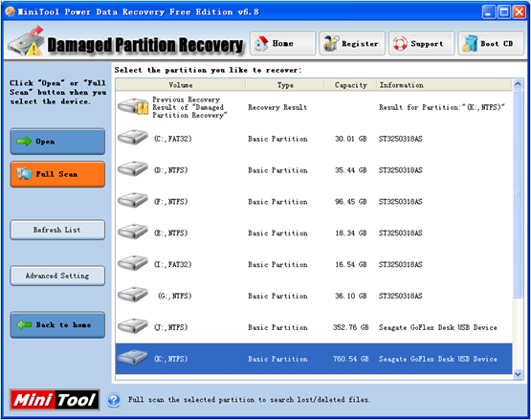Click the blue help question mark icon
Screen dimensions: 531x420
tap(114, 400)
